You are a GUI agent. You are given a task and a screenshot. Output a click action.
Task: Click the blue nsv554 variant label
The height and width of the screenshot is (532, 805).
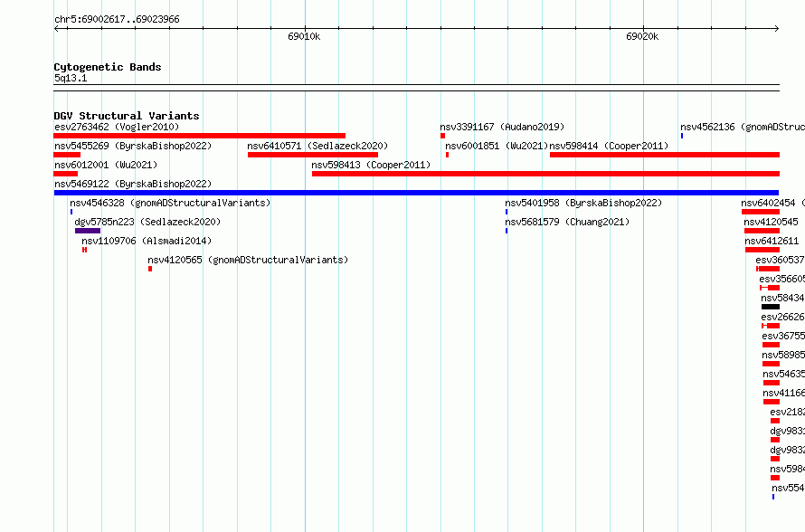[x=788, y=488]
